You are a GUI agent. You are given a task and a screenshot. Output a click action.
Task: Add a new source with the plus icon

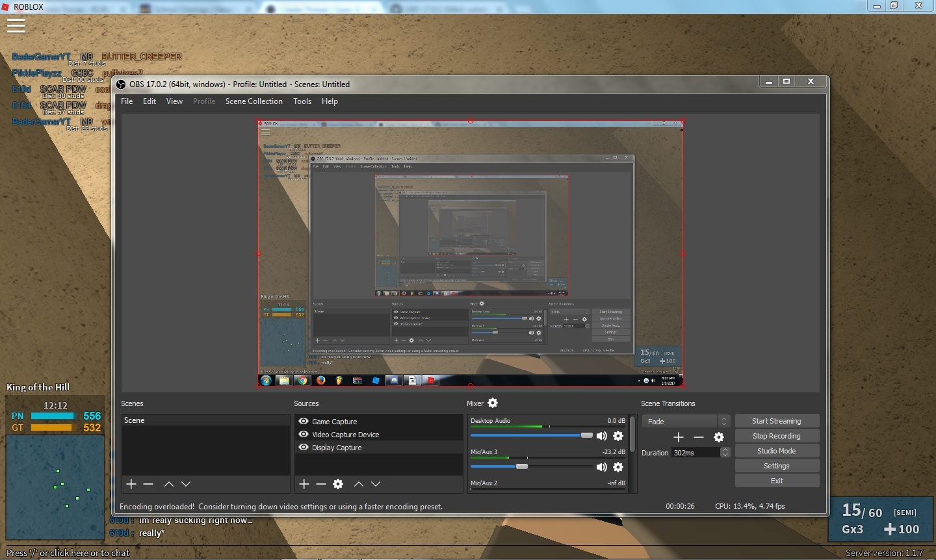[x=304, y=484]
